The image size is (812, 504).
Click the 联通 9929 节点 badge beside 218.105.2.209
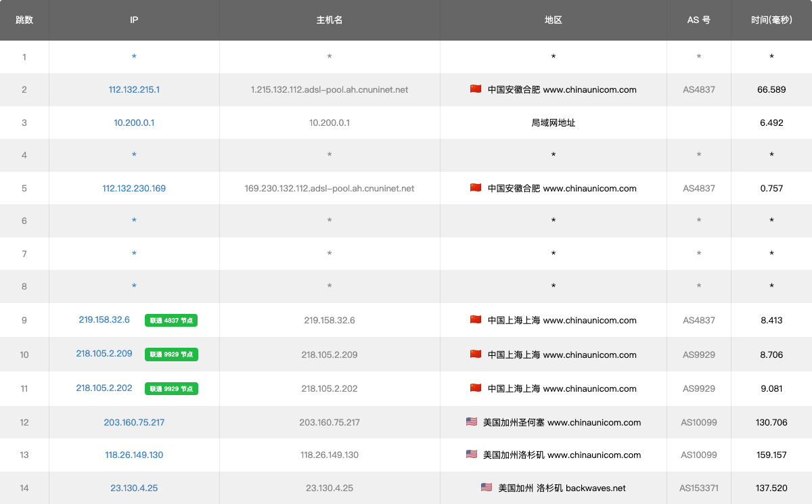coord(171,354)
